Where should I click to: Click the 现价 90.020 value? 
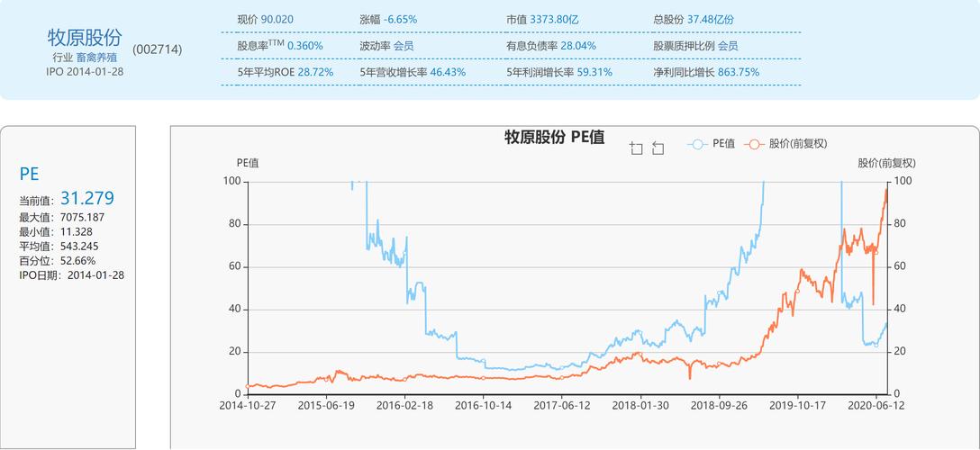(x=277, y=19)
